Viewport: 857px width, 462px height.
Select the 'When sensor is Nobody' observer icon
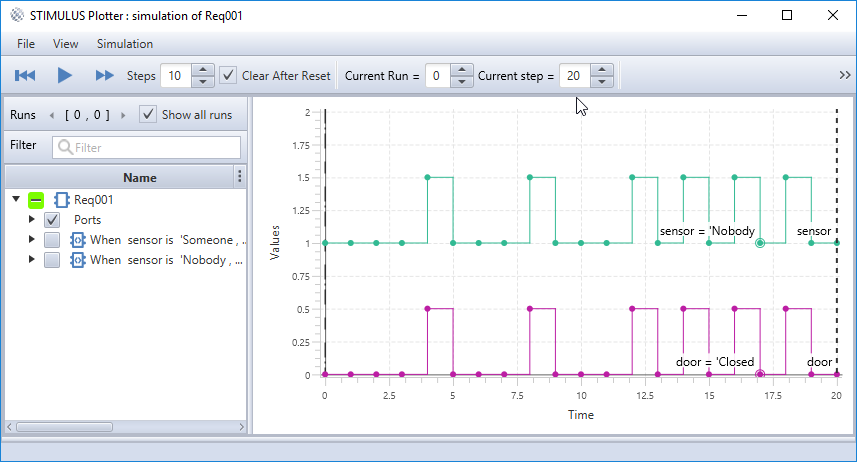point(78,260)
